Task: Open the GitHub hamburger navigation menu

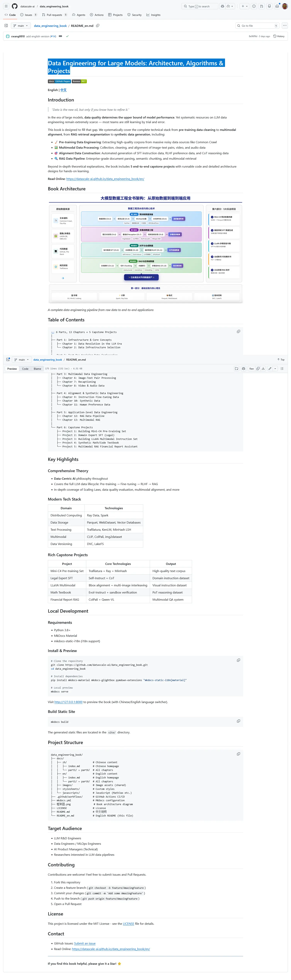Action: pyautogui.click(x=6, y=6)
